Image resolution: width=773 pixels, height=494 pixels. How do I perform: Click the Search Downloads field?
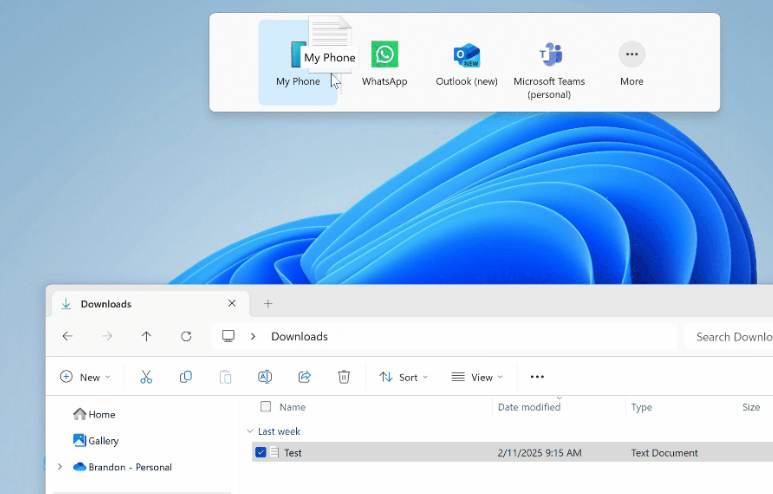point(729,337)
